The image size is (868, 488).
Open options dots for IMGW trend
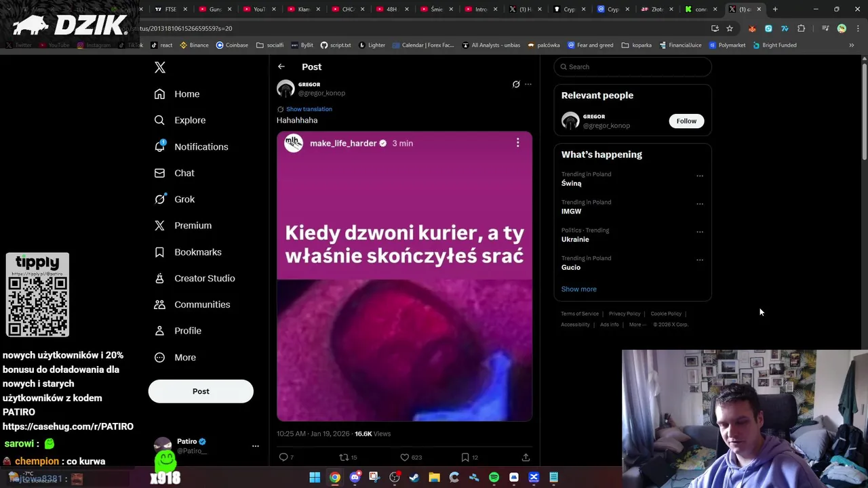click(700, 203)
